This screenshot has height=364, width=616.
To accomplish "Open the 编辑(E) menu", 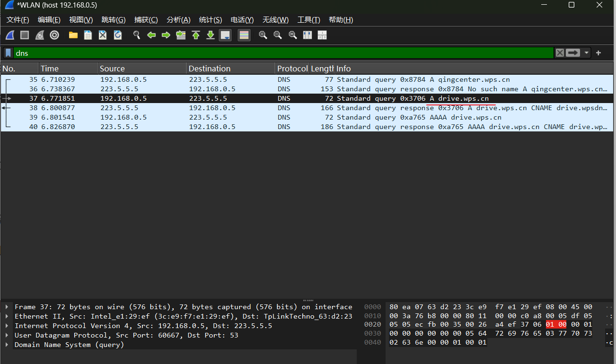I will pos(49,20).
